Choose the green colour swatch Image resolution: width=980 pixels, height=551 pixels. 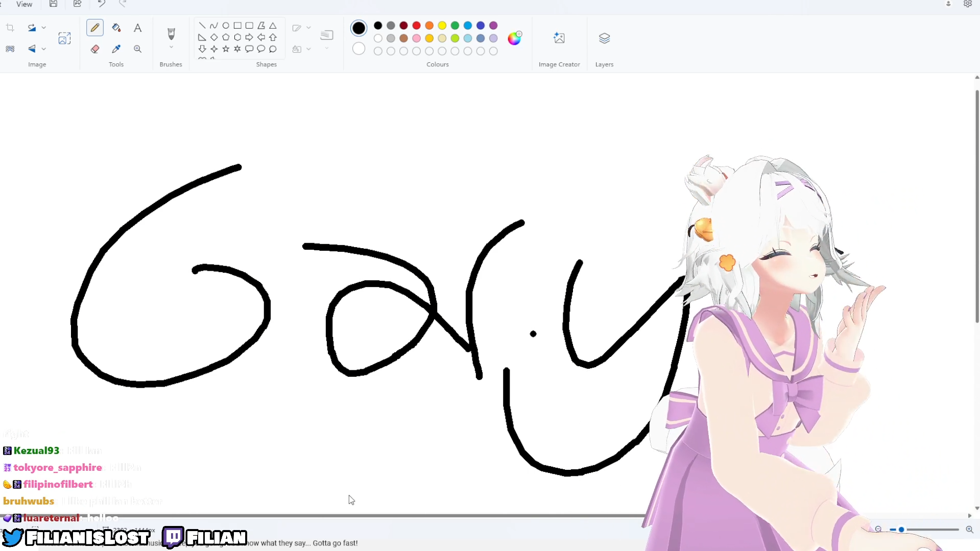tap(455, 26)
